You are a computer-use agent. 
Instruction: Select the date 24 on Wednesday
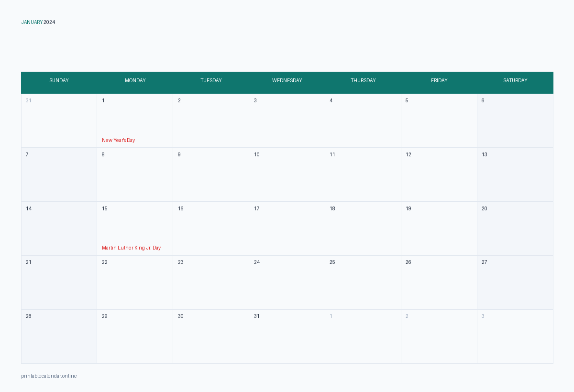pyautogui.click(x=287, y=283)
